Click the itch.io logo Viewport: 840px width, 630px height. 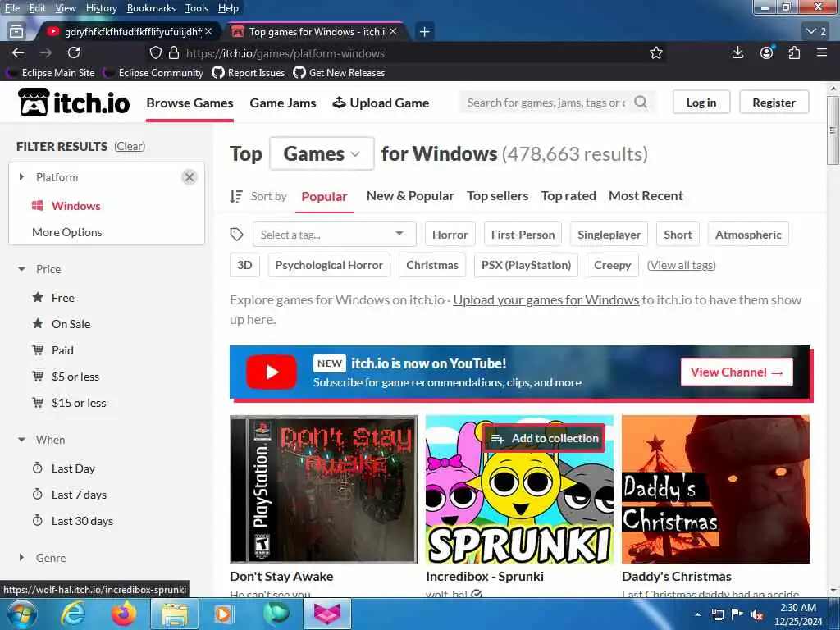tap(74, 103)
